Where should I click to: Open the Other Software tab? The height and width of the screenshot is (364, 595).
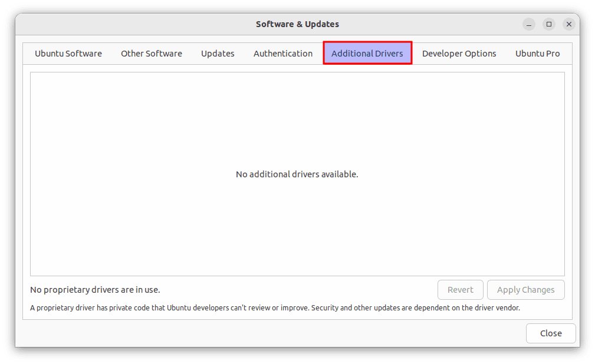click(152, 54)
